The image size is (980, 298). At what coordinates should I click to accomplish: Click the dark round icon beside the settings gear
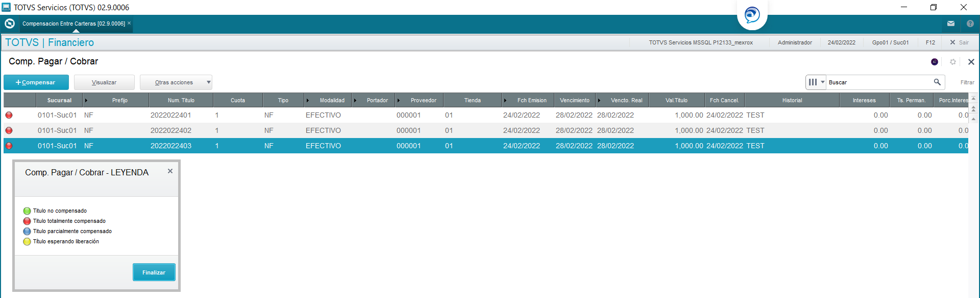pyautogui.click(x=935, y=62)
